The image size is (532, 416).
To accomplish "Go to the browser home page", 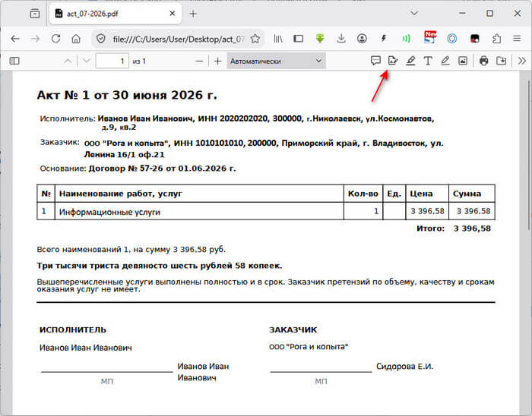I will [x=76, y=39].
